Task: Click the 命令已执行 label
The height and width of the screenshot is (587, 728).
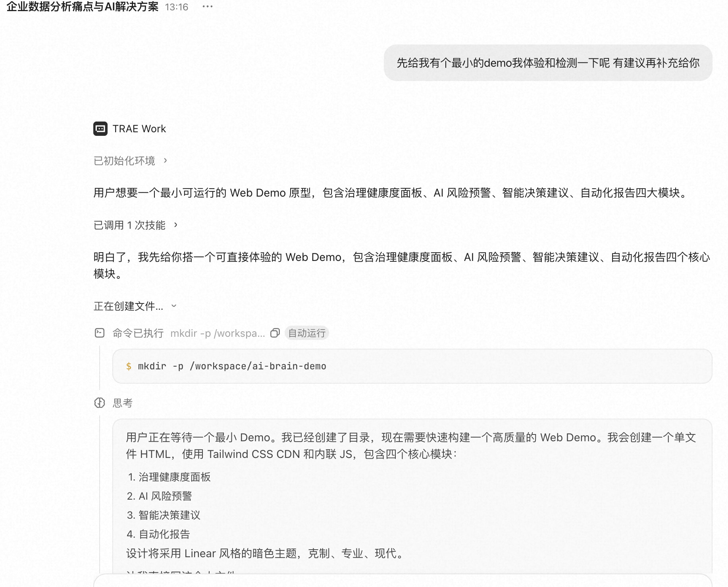Action: click(x=138, y=333)
